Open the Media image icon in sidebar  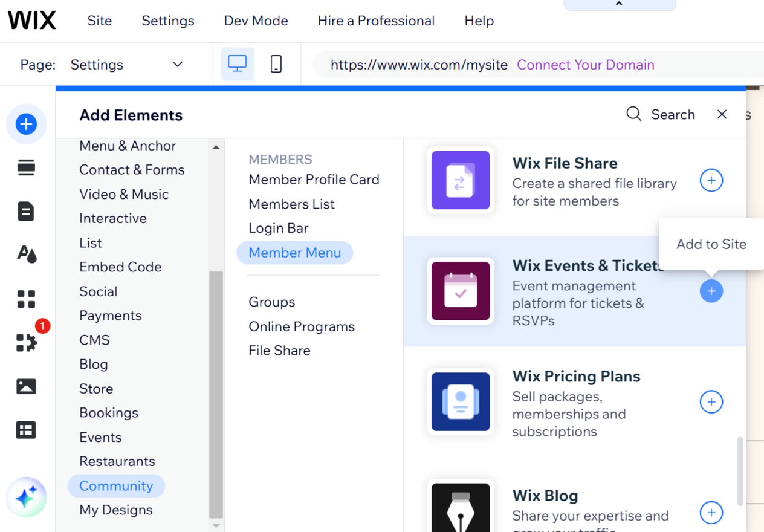point(26,386)
